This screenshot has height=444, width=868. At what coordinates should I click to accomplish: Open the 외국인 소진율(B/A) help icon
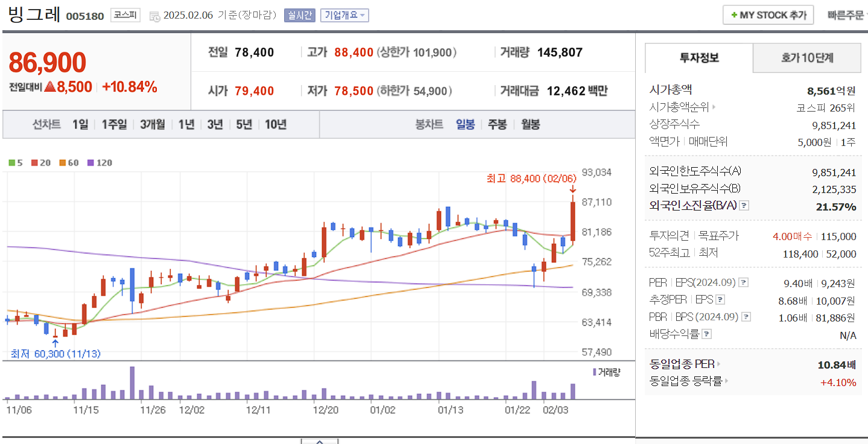pos(744,206)
